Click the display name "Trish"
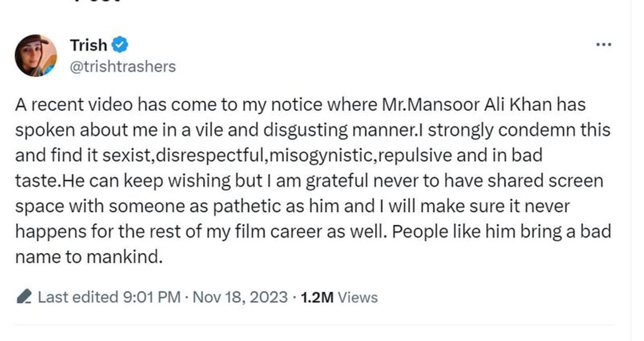Image resolution: width=644 pixels, height=341 pixels. (89, 45)
